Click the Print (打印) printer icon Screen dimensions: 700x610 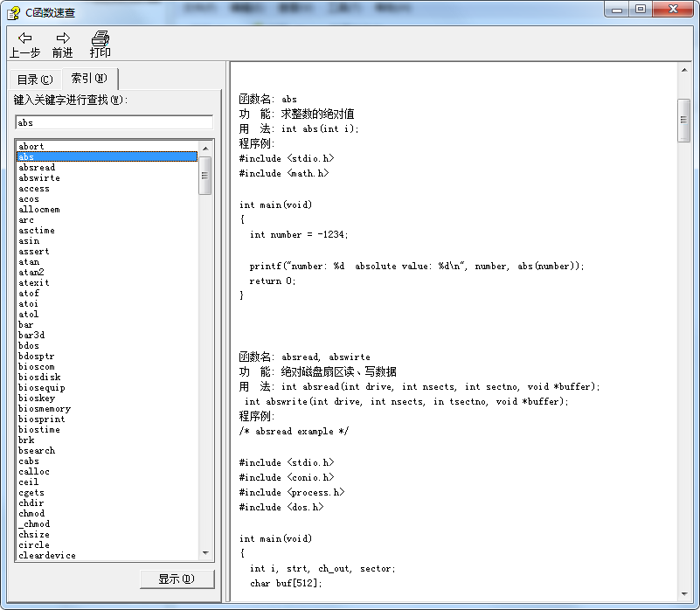tap(100, 38)
